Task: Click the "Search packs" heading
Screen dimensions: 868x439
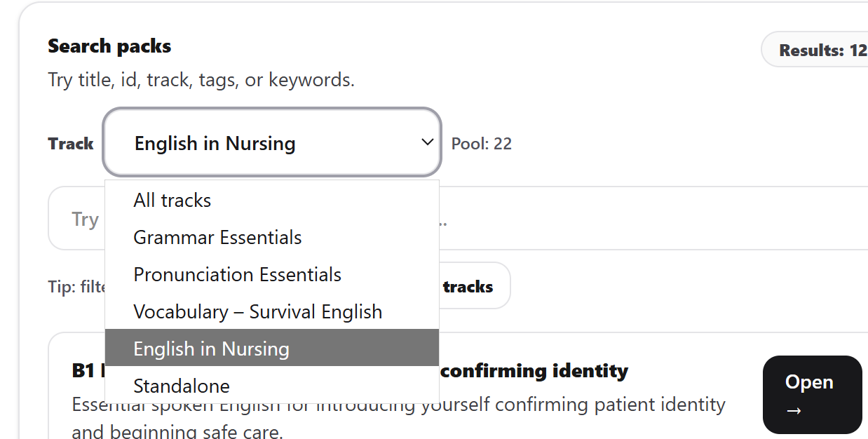Action: pyautogui.click(x=109, y=46)
